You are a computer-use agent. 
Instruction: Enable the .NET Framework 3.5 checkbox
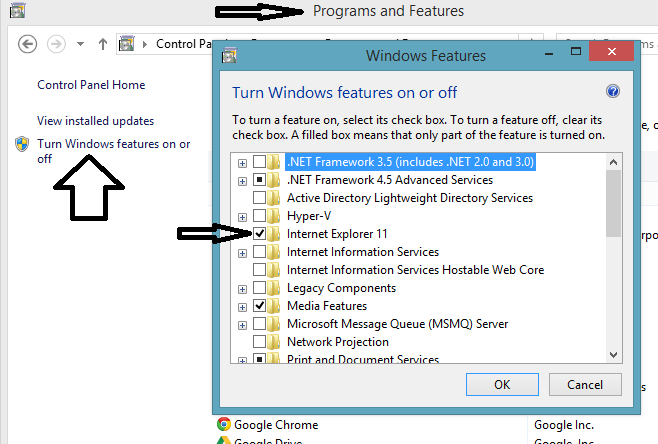(x=259, y=162)
